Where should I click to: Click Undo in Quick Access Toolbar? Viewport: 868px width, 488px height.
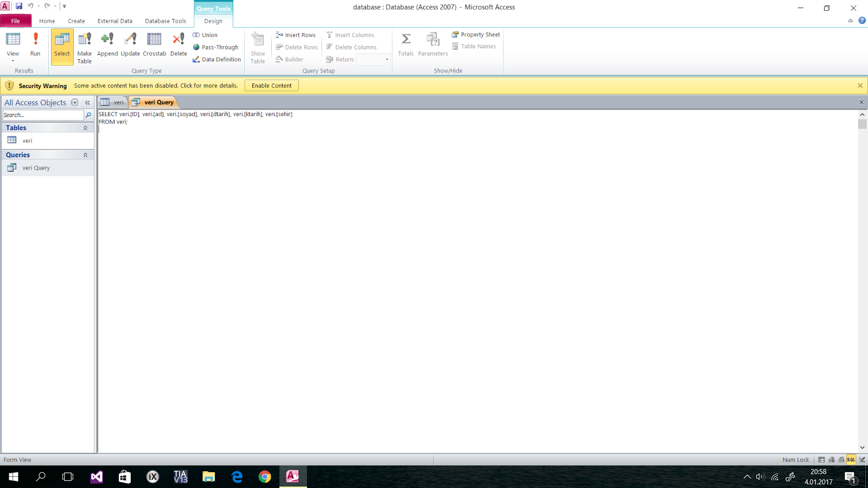click(30, 6)
